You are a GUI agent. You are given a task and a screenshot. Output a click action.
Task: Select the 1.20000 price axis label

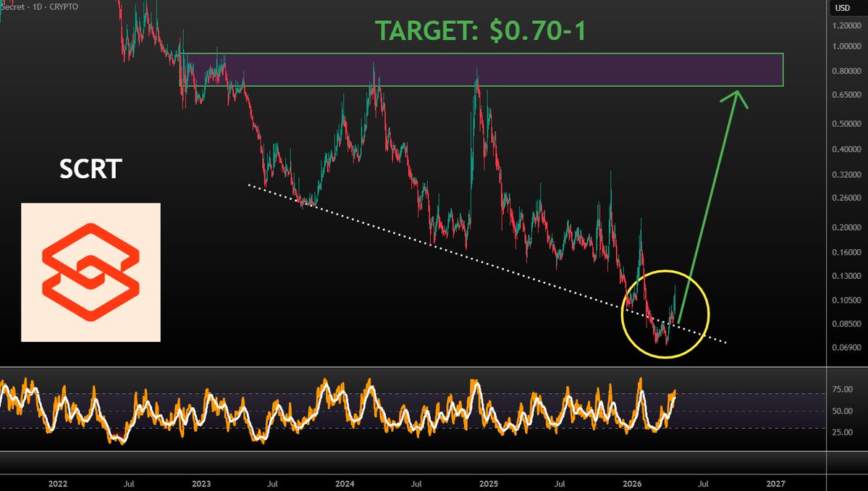point(846,25)
